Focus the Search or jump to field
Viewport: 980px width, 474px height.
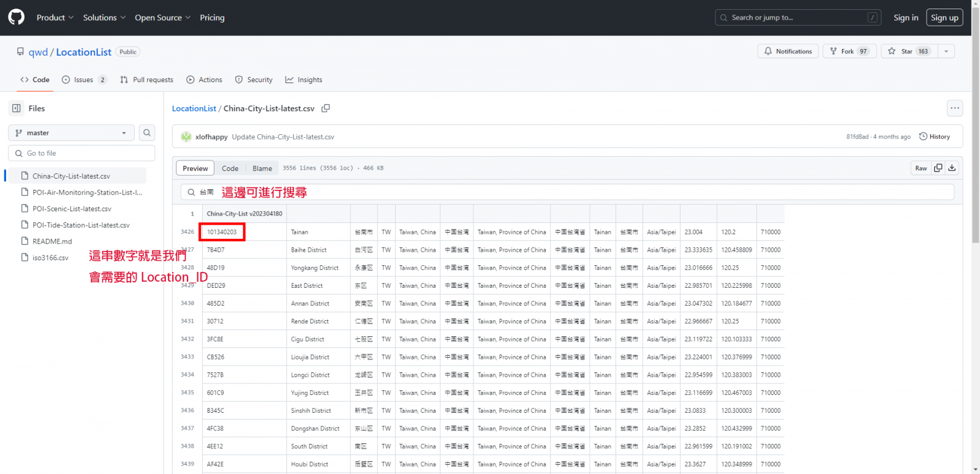click(x=797, y=18)
